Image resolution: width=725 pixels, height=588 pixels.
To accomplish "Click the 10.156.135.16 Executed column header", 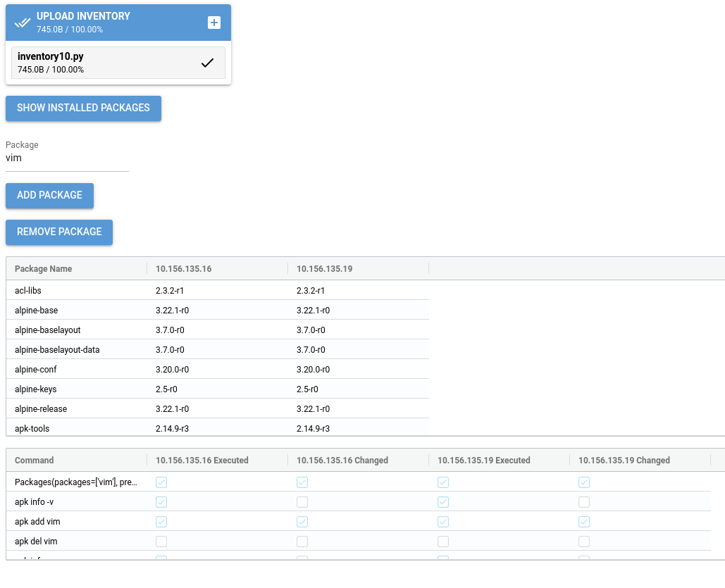I will (202, 461).
